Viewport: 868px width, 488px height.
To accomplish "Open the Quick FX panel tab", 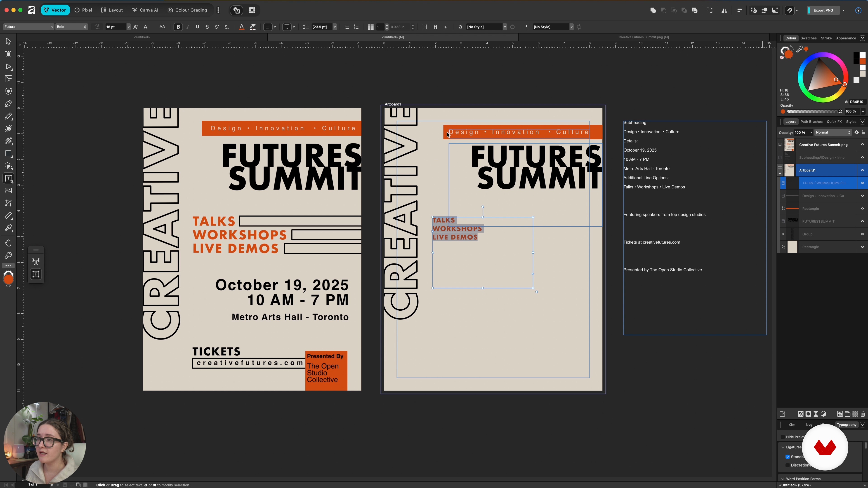I will [834, 122].
